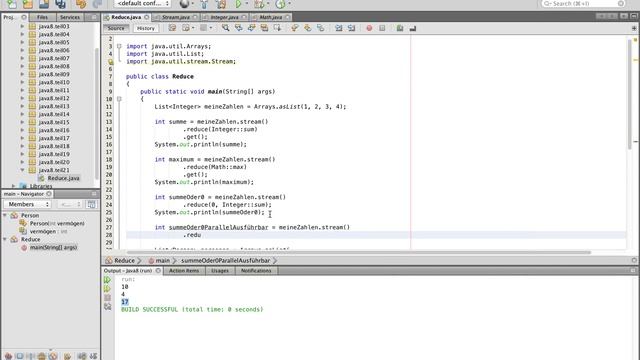
Task: Toggle Show Fields filter in Navigator
Action: (20, 356)
